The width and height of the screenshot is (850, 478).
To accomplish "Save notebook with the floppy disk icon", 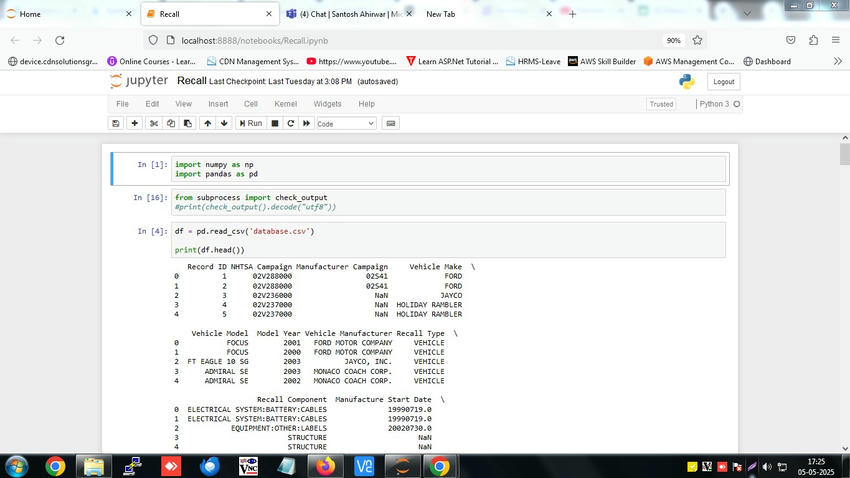I will pos(115,124).
